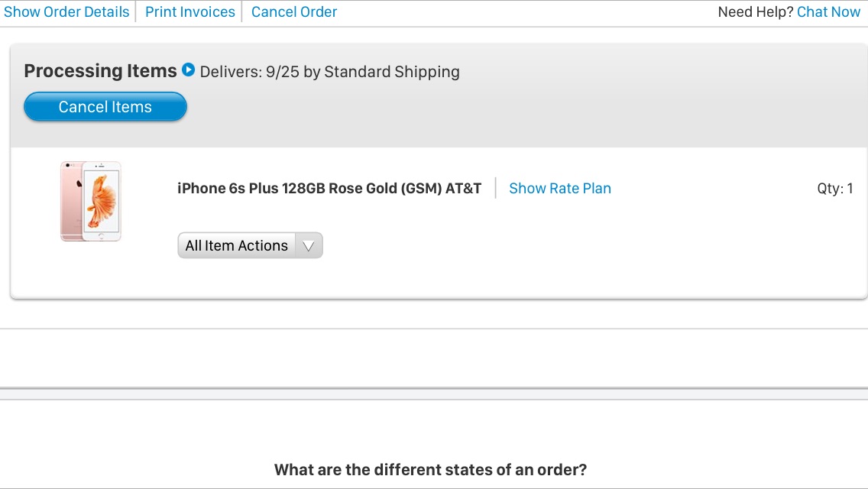Image resolution: width=868 pixels, height=489 pixels.
Task: Open the All Item Actions dropdown
Action: pyautogui.click(x=250, y=245)
